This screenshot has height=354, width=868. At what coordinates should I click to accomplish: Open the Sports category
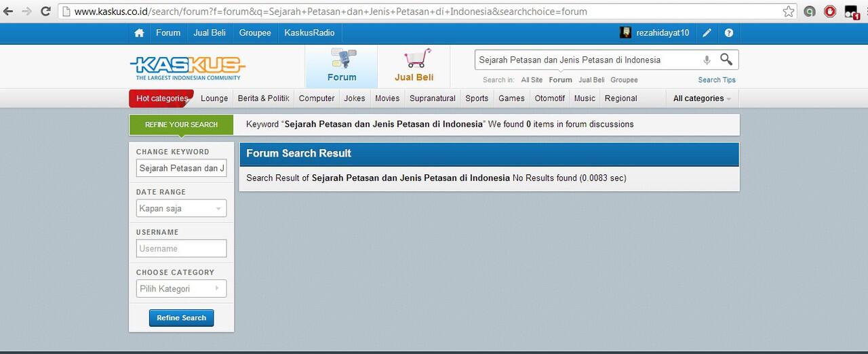tap(477, 98)
